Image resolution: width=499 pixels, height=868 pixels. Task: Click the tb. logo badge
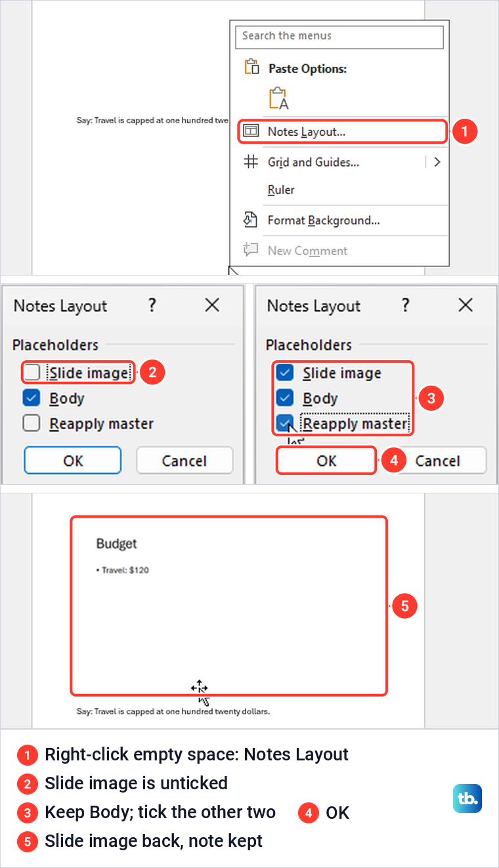[467, 798]
